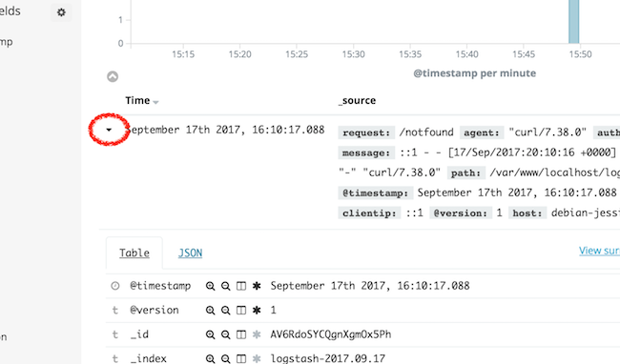
Task: Filter for value on @timestamp row
Action: (x=211, y=286)
